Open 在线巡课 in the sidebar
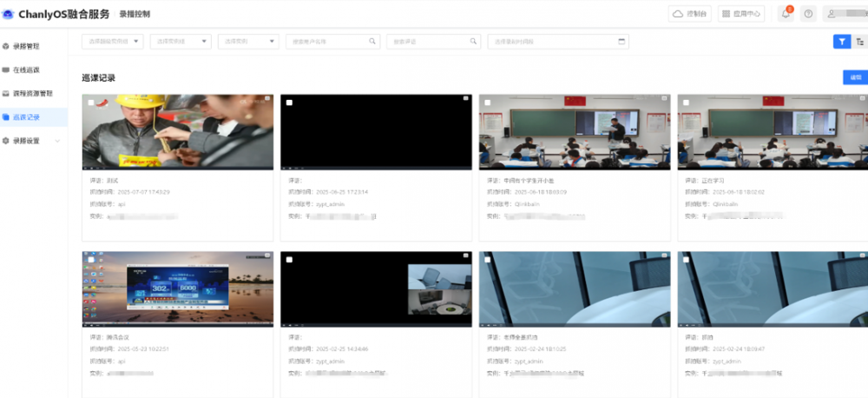 coord(26,70)
